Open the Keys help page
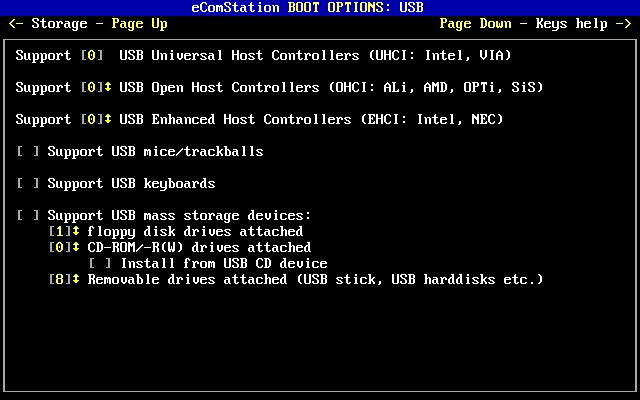 point(571,24)
